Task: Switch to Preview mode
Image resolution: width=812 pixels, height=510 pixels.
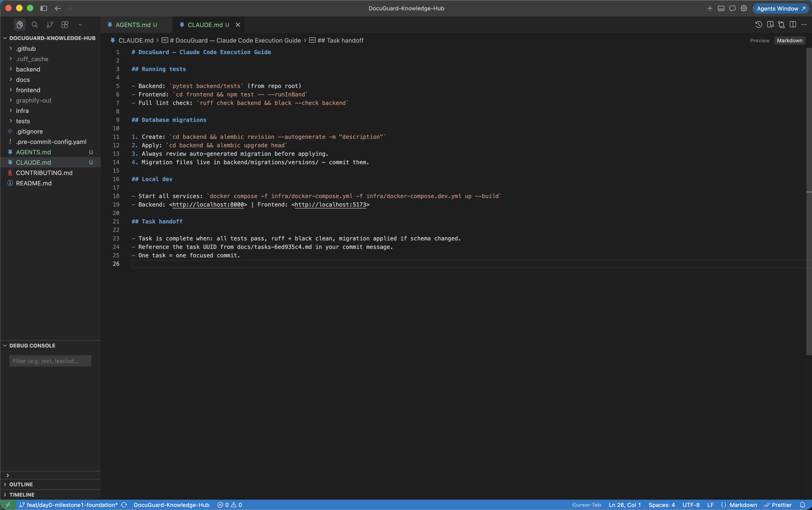Action: point(759,40)
